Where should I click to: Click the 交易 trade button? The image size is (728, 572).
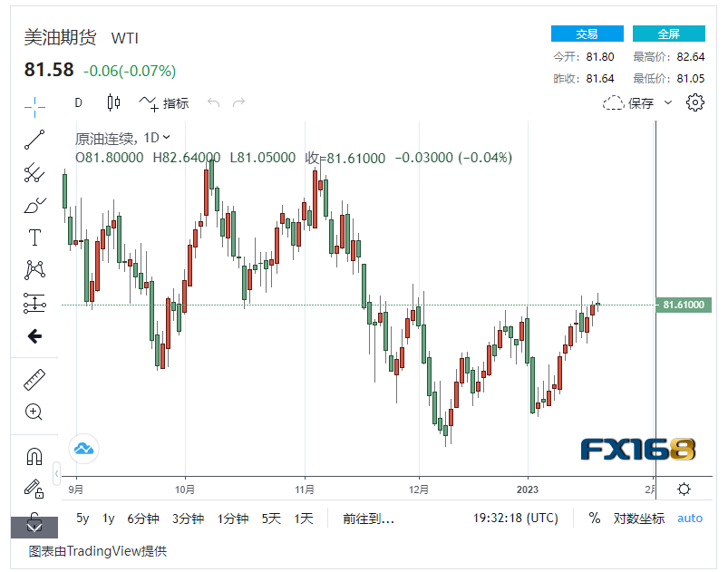coord(587,34)
